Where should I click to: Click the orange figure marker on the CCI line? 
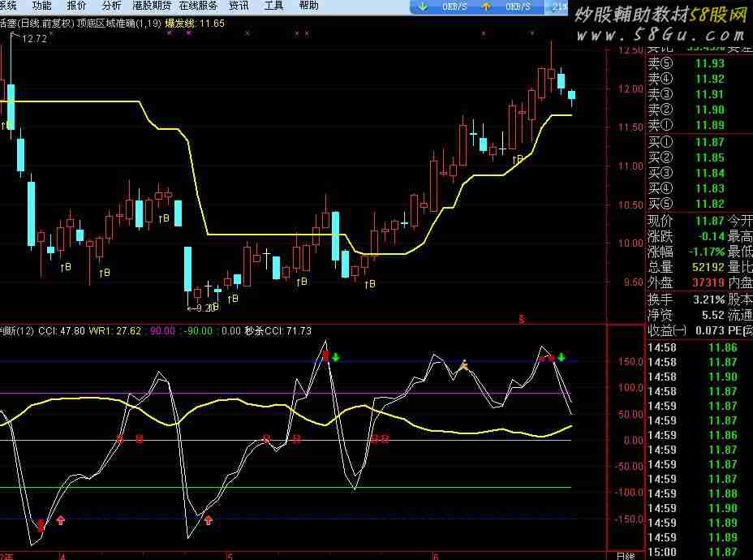pyautogui.click(x=463, y=365)
